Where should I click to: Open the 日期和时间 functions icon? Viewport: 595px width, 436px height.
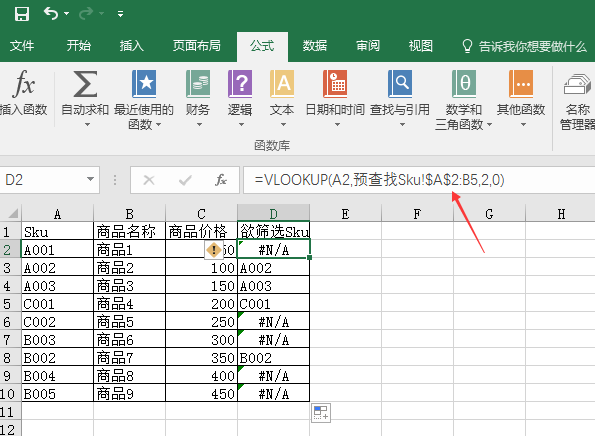335,83
